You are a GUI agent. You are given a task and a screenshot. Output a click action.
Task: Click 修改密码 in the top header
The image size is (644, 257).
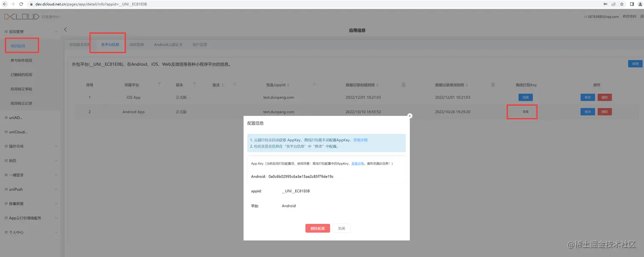click(630, 17)
